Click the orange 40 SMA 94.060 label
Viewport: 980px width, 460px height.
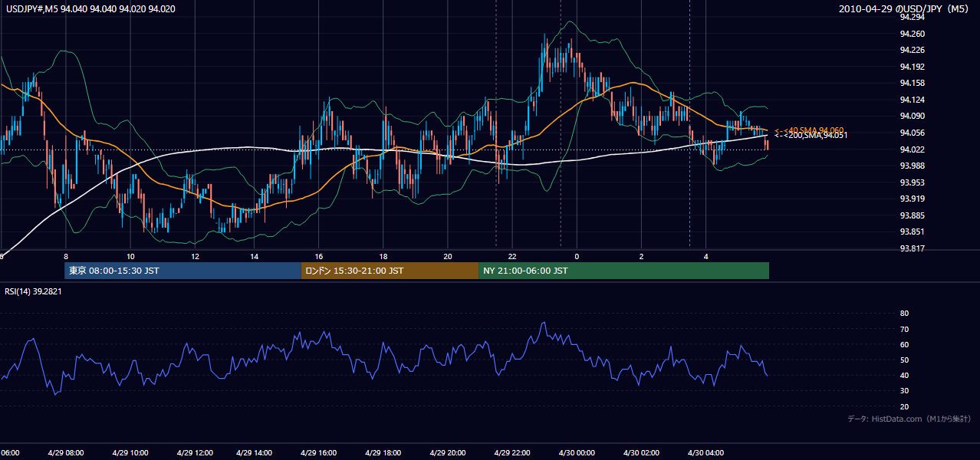(809, 130)
